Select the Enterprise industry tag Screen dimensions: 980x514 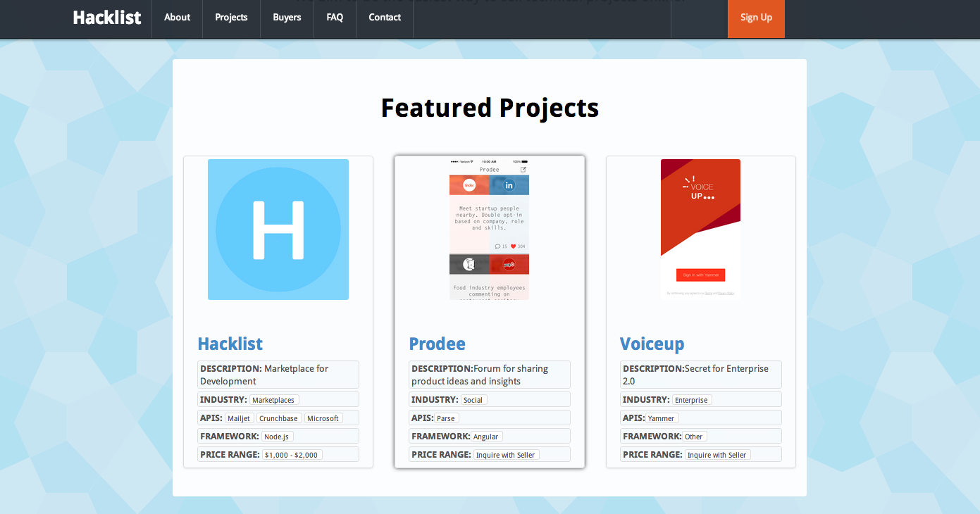pos(691,400)
